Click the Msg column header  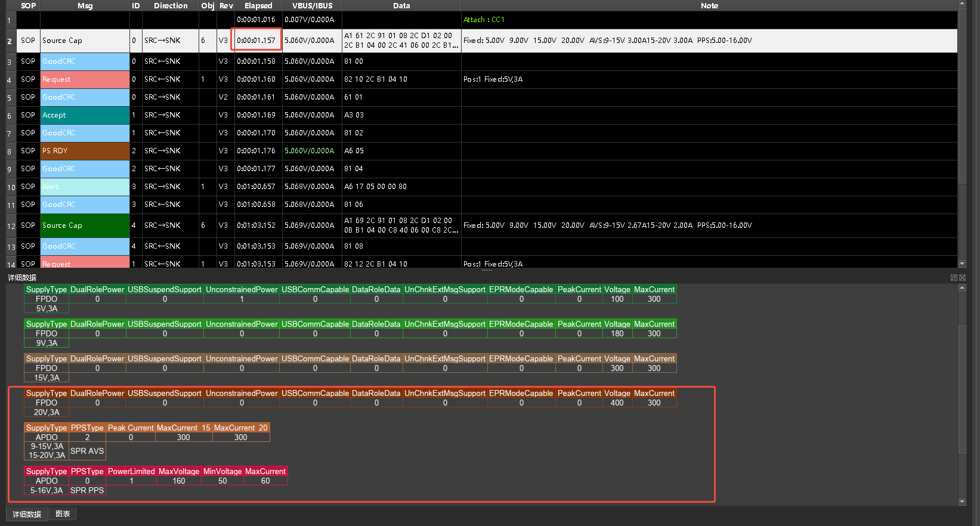(85, 5)
